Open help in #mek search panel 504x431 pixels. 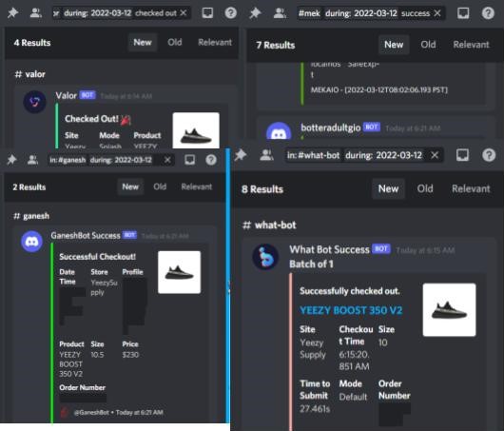pyautogui.click(x=488, y=13)
